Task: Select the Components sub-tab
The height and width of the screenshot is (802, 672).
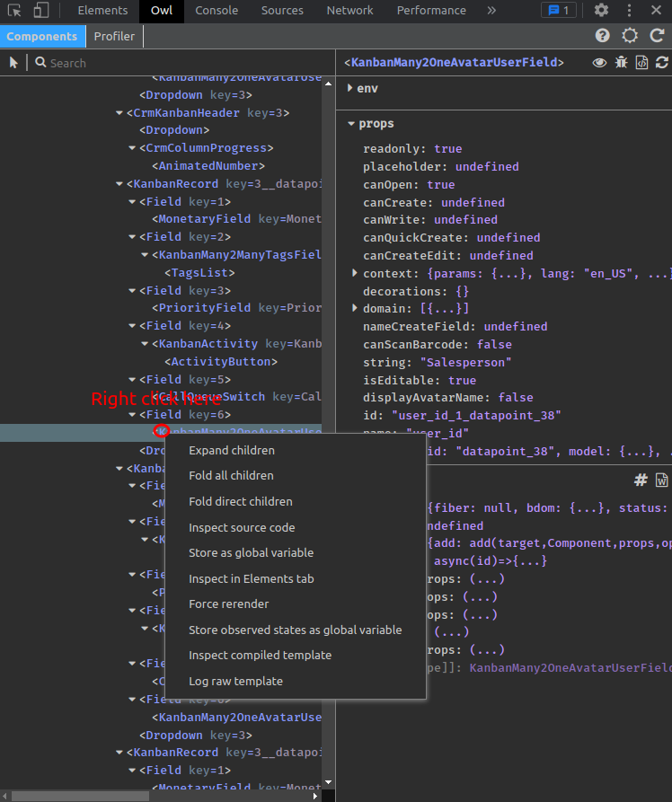Action: [42, 36]
